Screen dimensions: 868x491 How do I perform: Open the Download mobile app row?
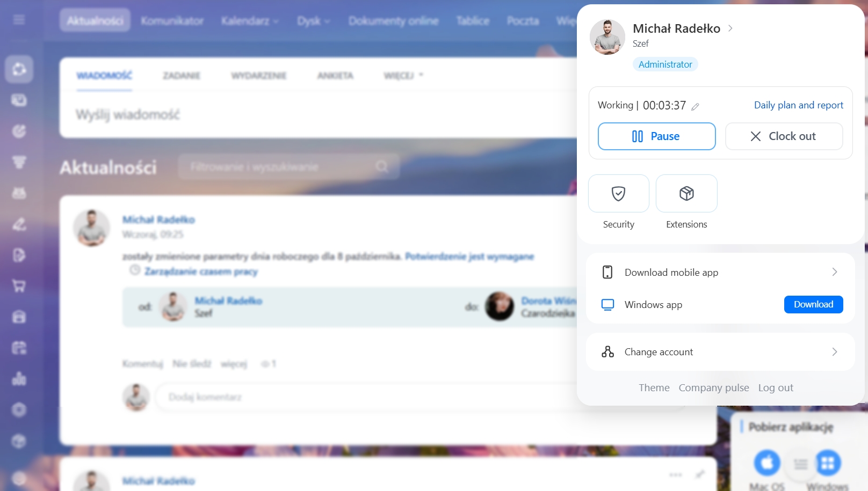tap(720, 272)
